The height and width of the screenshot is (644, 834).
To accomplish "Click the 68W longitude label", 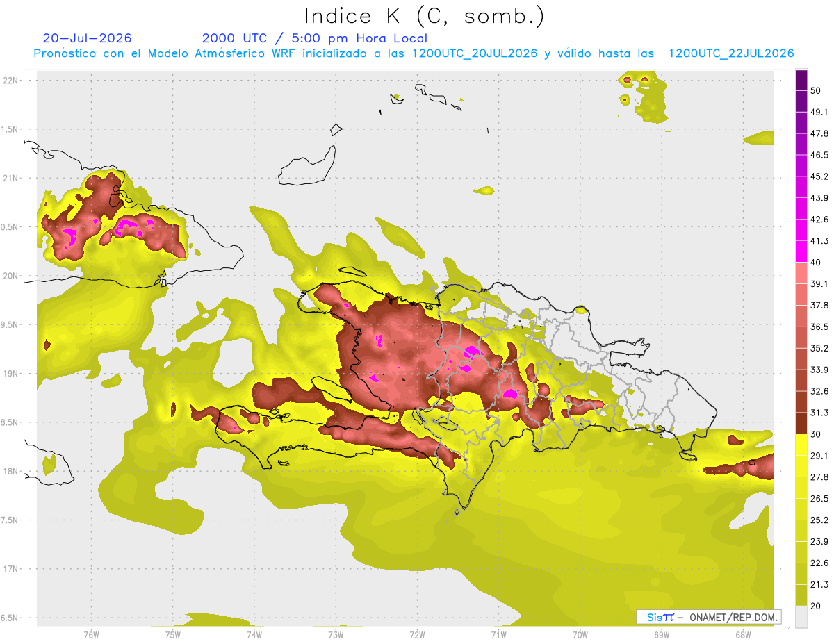I will pos(742,634).
